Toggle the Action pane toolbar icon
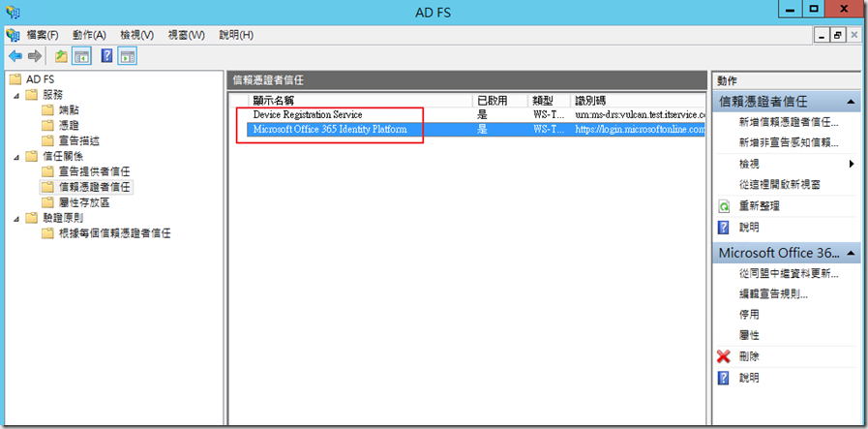 127,56
